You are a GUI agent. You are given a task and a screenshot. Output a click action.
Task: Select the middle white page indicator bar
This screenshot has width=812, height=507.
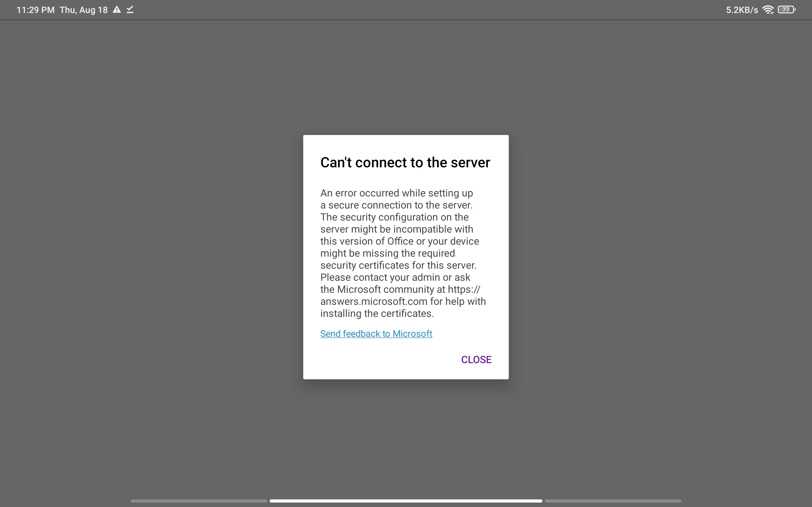pyautogui.click(x=406, y=501)
